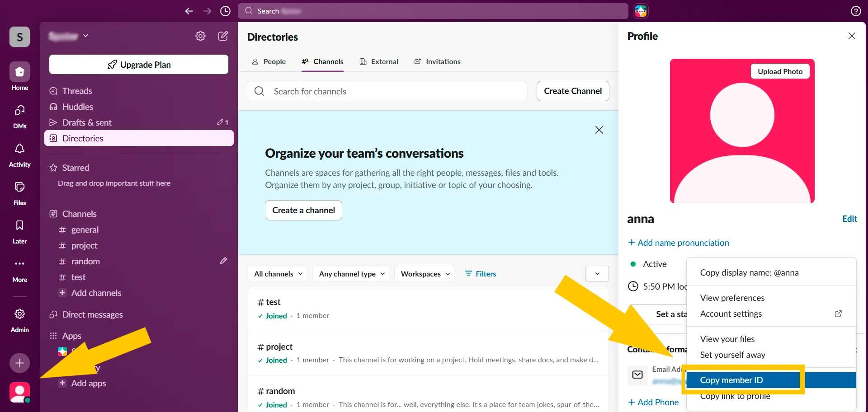The height and width of the screenshot is (412, 868).
Task: Click Edit next to anna
Action: 849,219
